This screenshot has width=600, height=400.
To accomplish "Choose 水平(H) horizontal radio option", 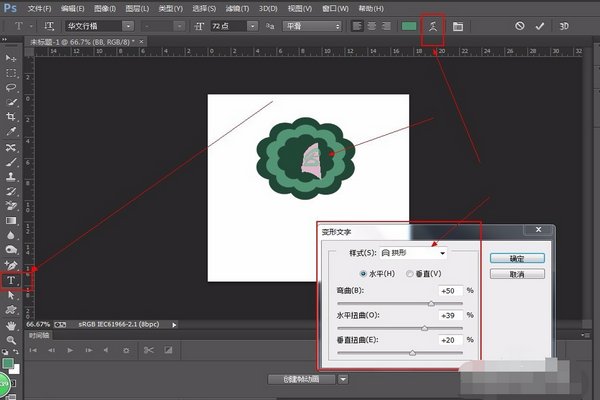I will [363, 274].
